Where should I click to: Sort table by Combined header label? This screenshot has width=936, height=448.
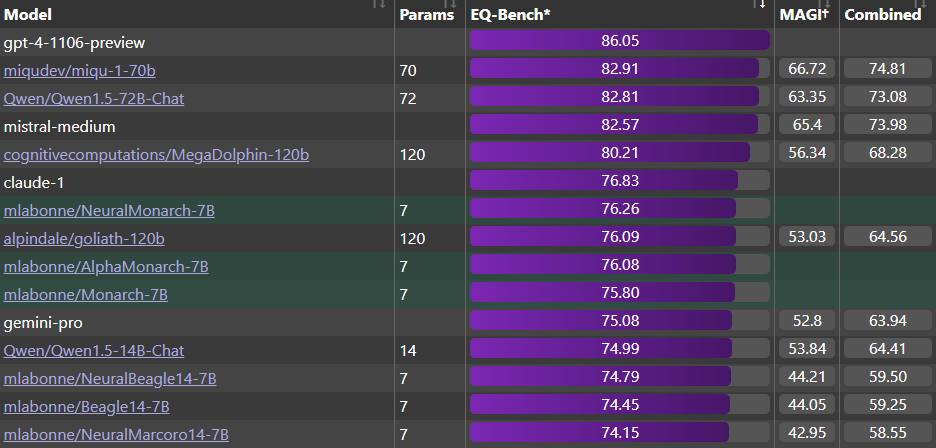tap(883, 15)
